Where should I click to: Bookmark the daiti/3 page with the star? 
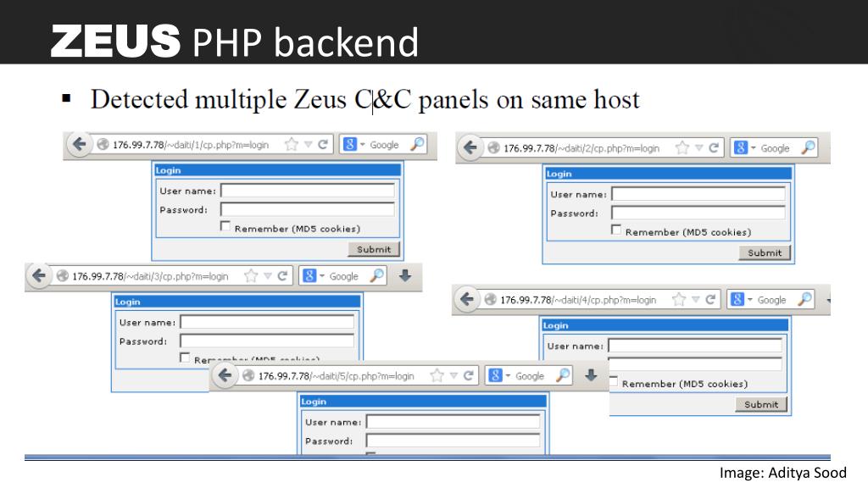251,276
